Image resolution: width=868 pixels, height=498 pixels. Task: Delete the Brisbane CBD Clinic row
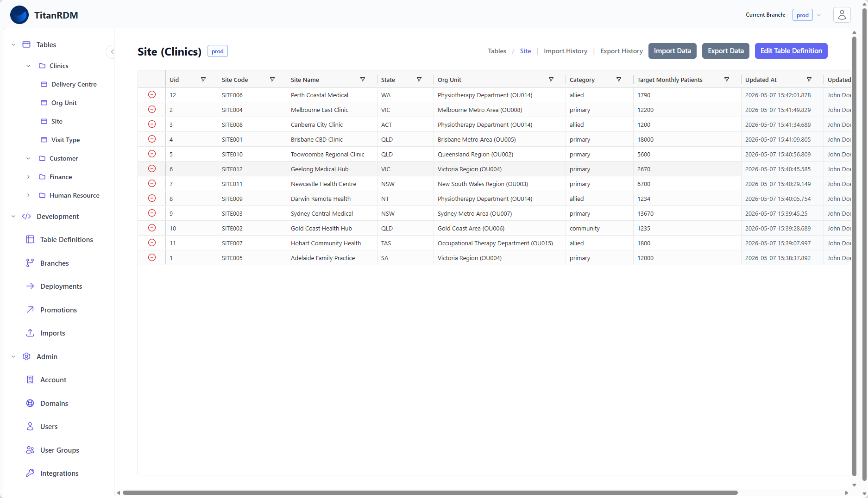151,139
